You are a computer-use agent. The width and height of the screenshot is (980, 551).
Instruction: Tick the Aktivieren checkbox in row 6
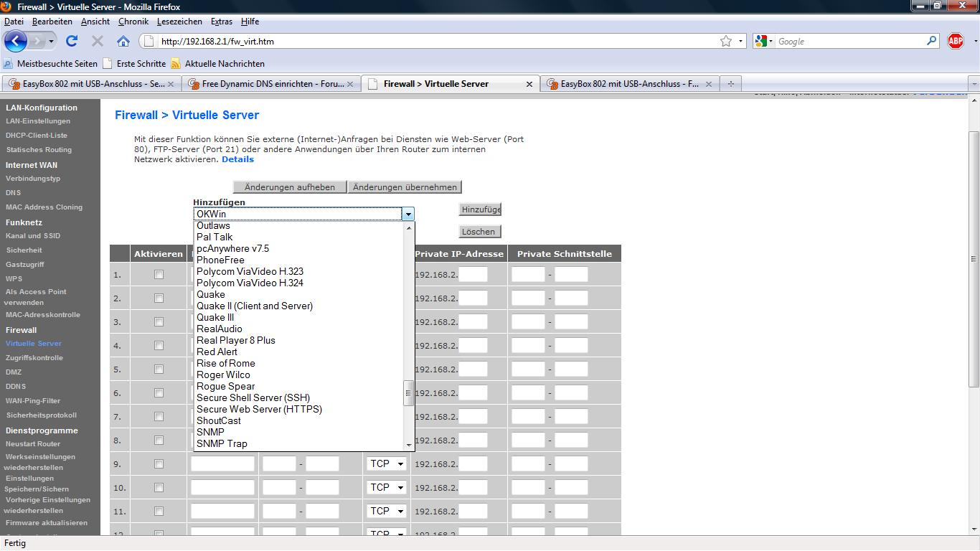(159, 393)
